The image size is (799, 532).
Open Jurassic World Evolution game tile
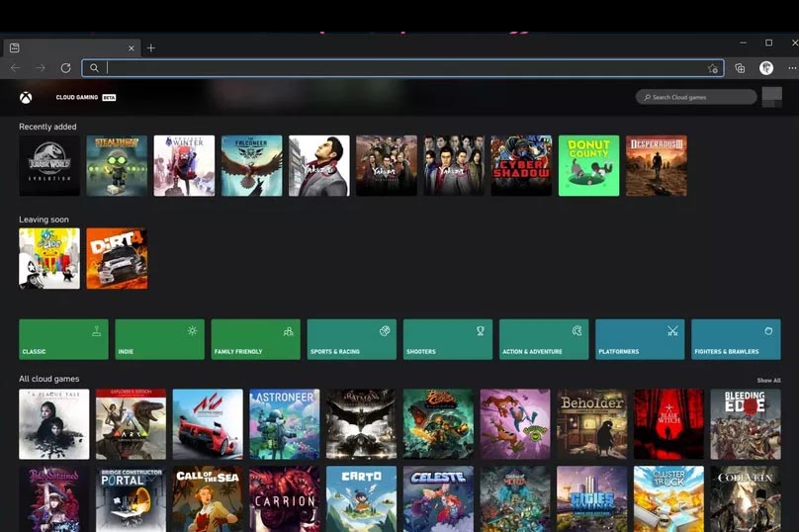tap(49, 165)
